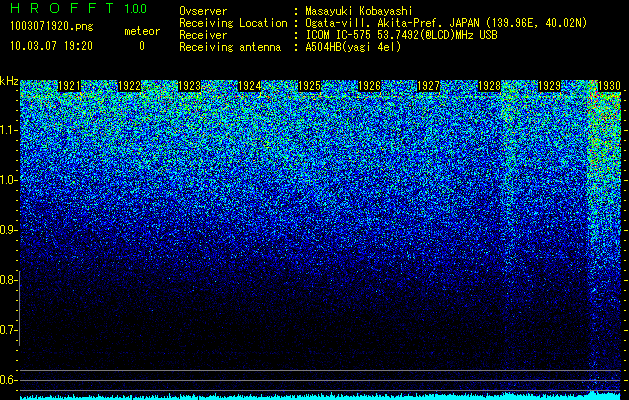This screenshot has width=629, height=400.
Task: Click the Receiving Location label
Action: [x=233, y=23]
